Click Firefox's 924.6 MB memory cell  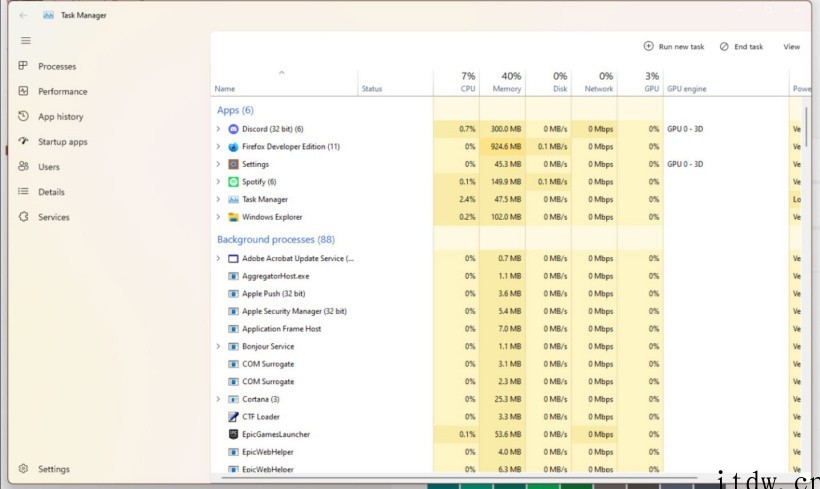pos(503,146)
